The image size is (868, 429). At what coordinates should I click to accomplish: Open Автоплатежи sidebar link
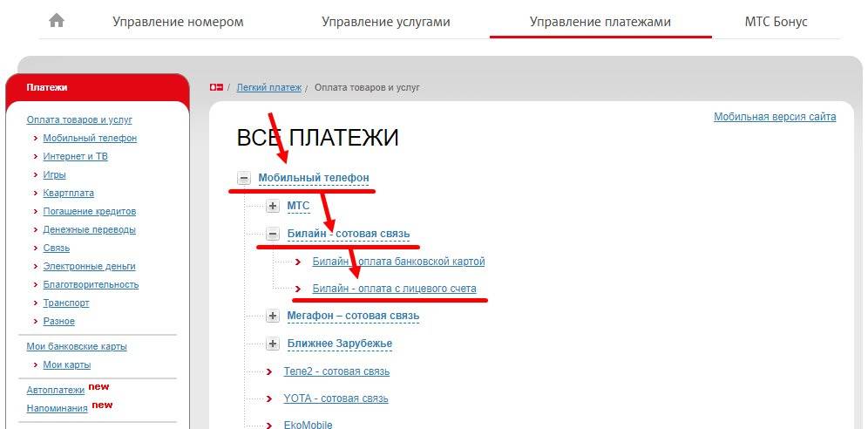point(56,390)
